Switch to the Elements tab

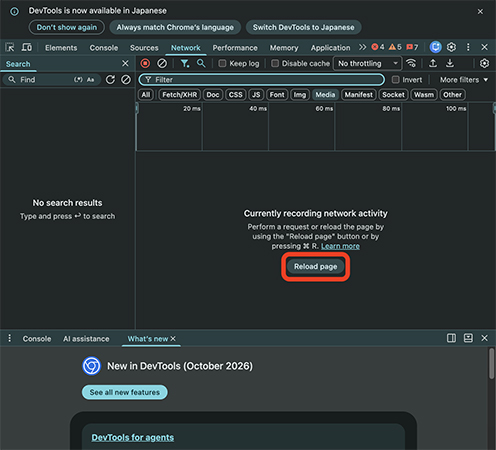click(x=61, y=48)
